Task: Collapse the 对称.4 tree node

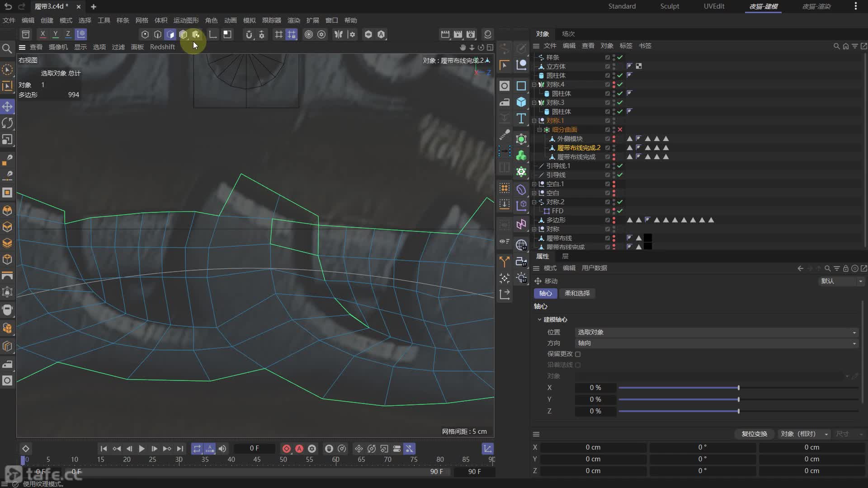Action: coord(534,84)
